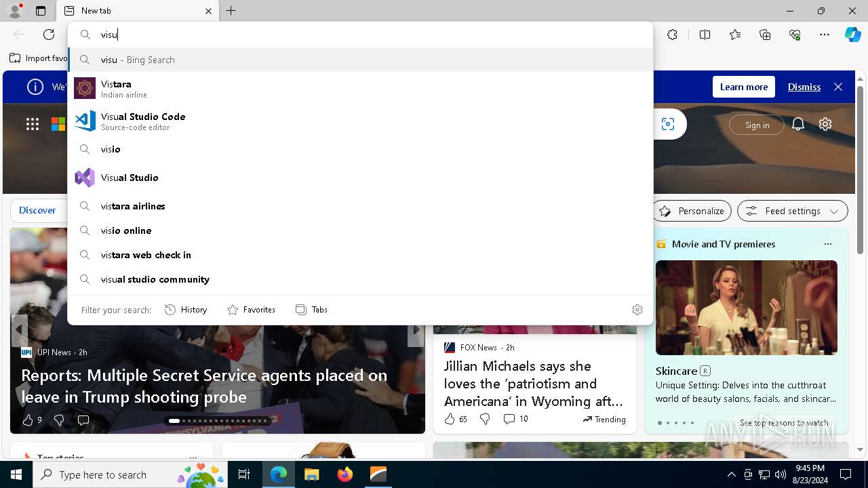
Task: Open the Personalize button
Action: coord(692,211)
